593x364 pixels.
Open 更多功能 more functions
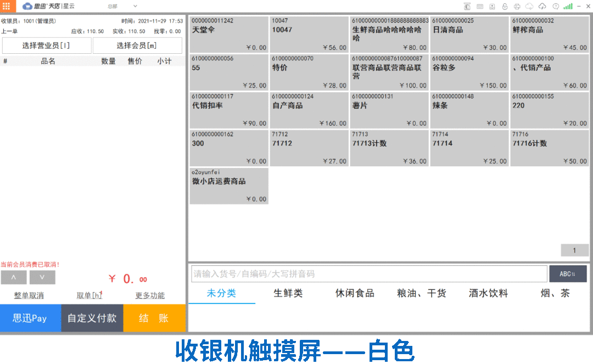150,295
